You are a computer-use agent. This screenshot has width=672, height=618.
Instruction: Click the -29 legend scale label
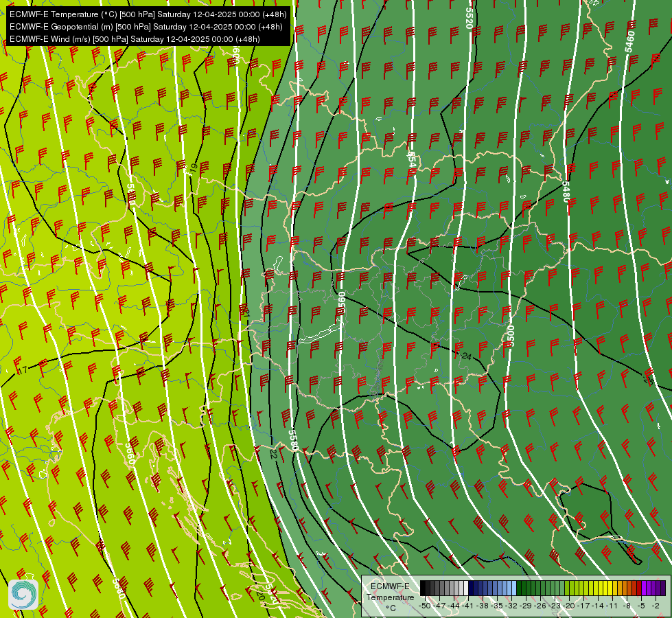coord(525,606)
